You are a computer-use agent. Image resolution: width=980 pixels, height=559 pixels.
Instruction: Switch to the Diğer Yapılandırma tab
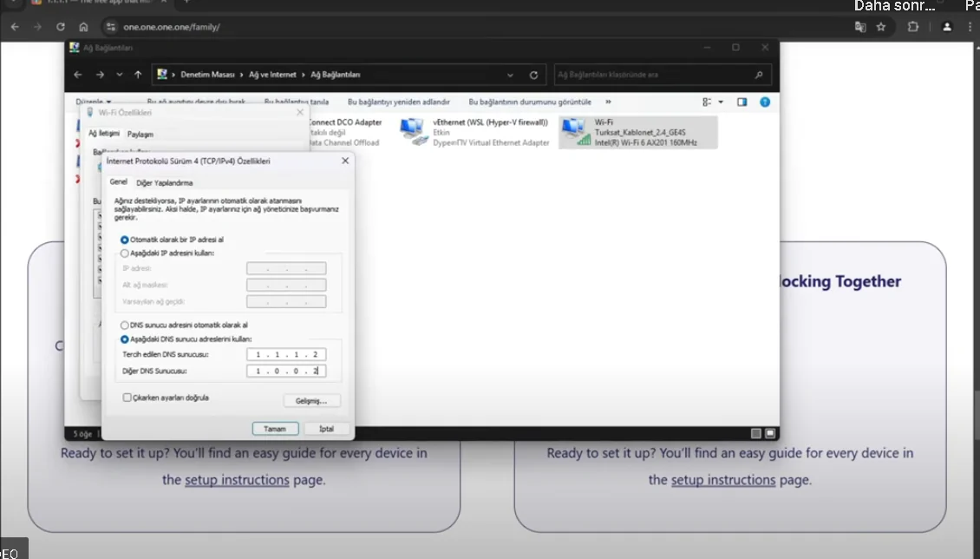coord(165,183)
